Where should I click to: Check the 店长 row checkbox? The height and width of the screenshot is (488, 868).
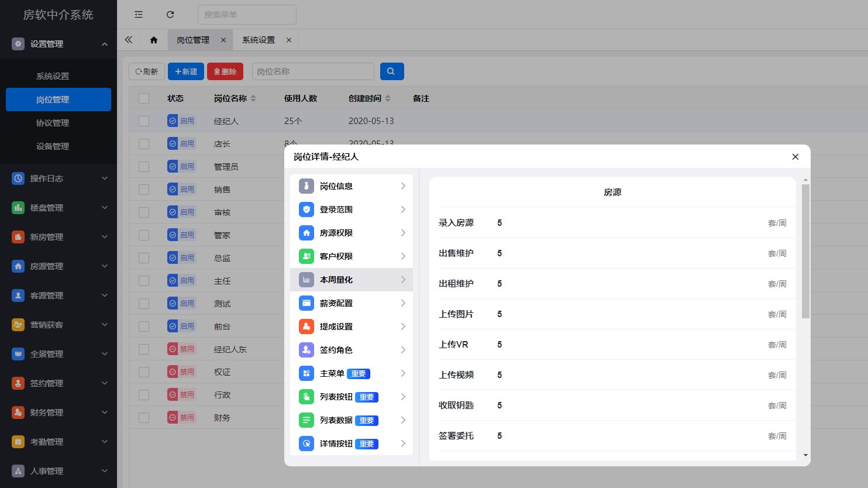144,144
